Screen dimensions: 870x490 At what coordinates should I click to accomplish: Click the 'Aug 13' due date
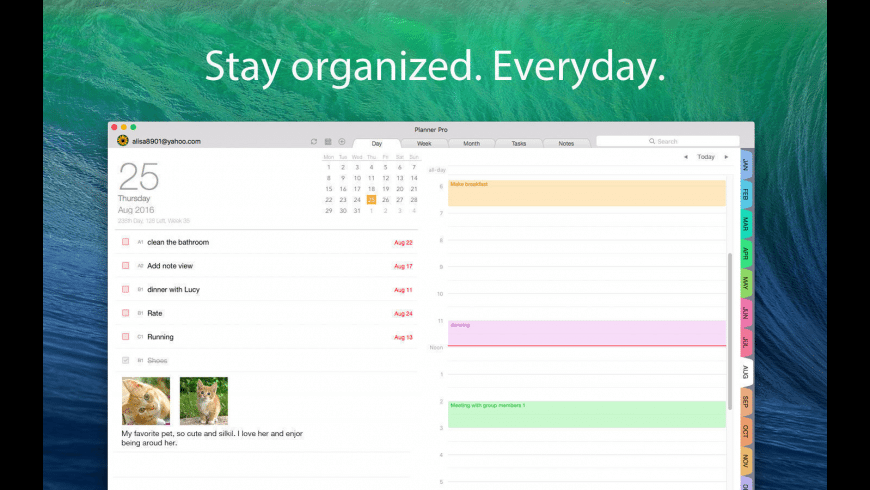click(403, 337)
